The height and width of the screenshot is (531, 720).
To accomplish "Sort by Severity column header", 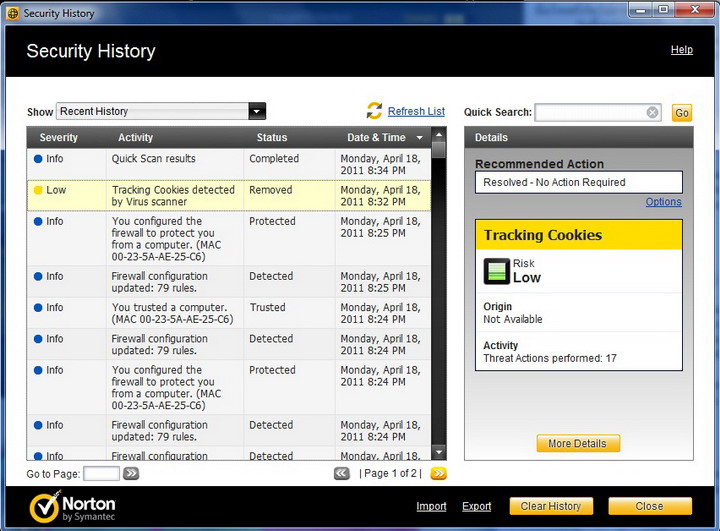I will (x=58, y=137).
